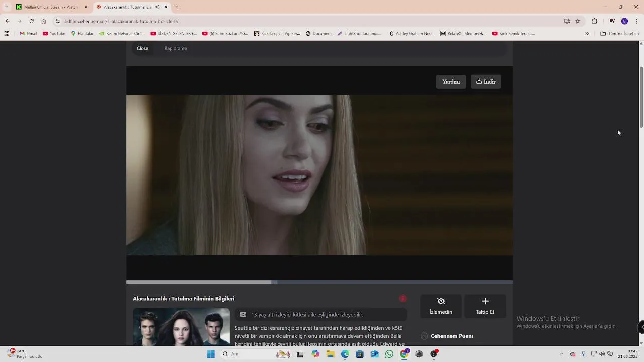Screen dimensions: 644x362
Task: Go back to previous page
Action: (7, 21)
